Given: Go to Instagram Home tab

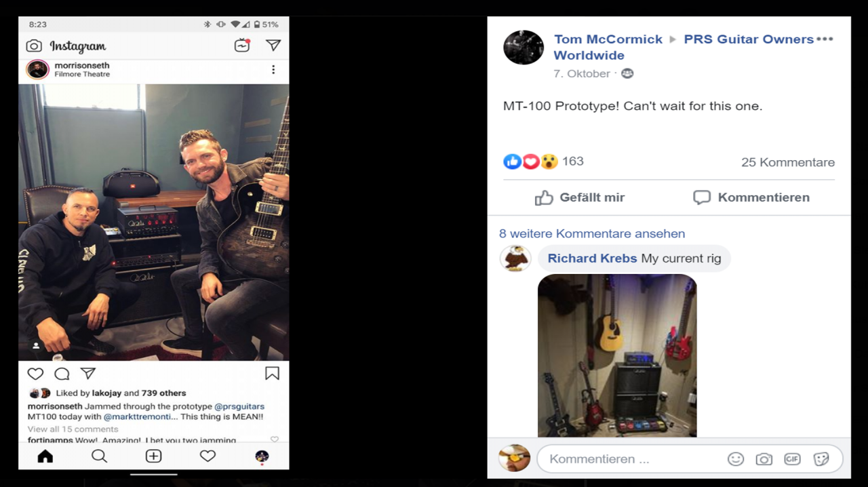Looking at the screenshot, I should [x=45, y=456].
